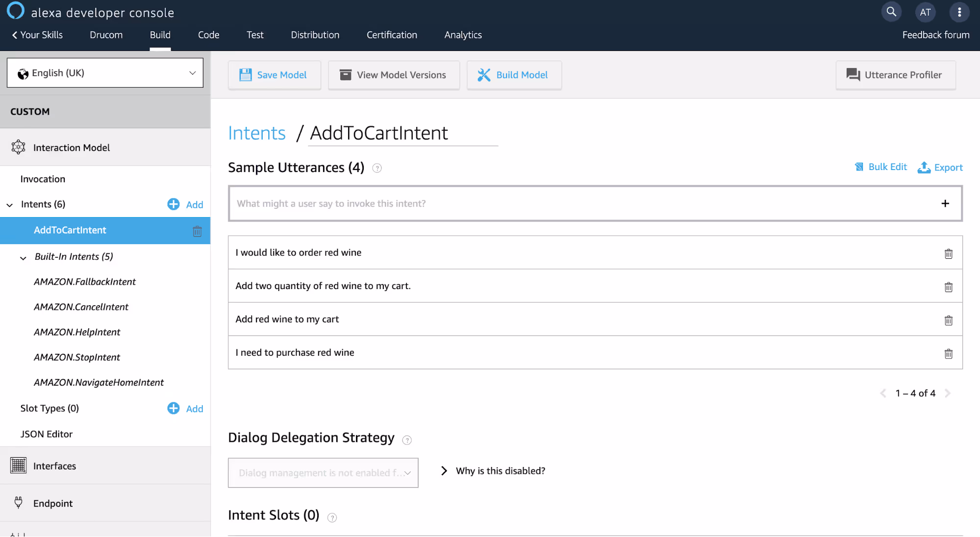Click the Intent Slots help icon
Viewport: 980px width, 537px height.
tap(332, 517)
